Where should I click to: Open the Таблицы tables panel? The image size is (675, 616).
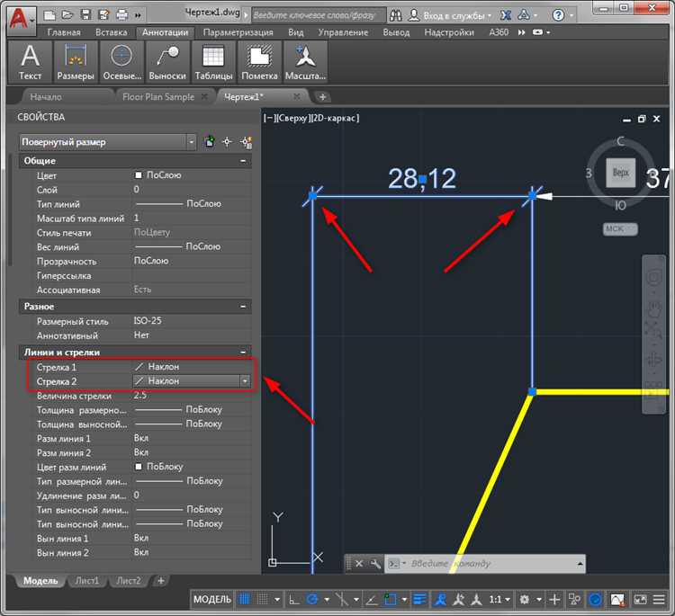pos(213,62)
